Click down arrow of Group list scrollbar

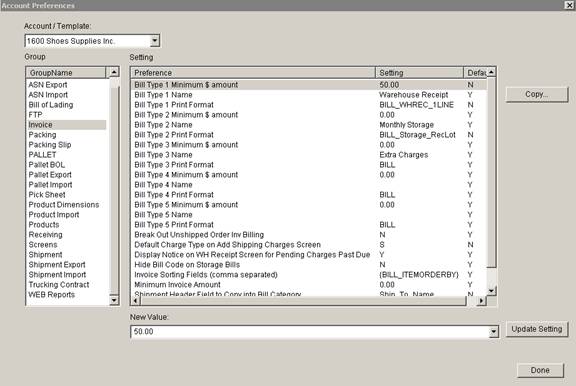[x=114, y=300]
